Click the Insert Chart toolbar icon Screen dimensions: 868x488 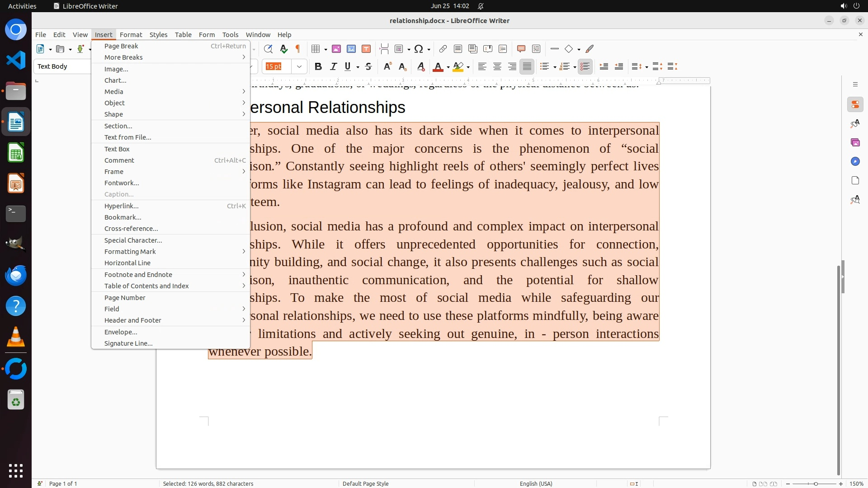[x=351, y=49]
